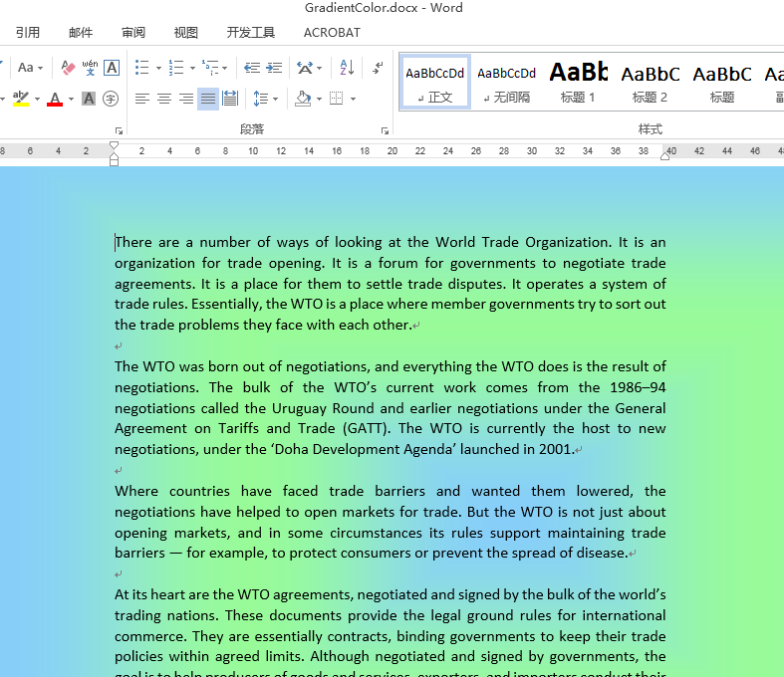Toggle show/hide paragraph marks

[x=378, y=68]
